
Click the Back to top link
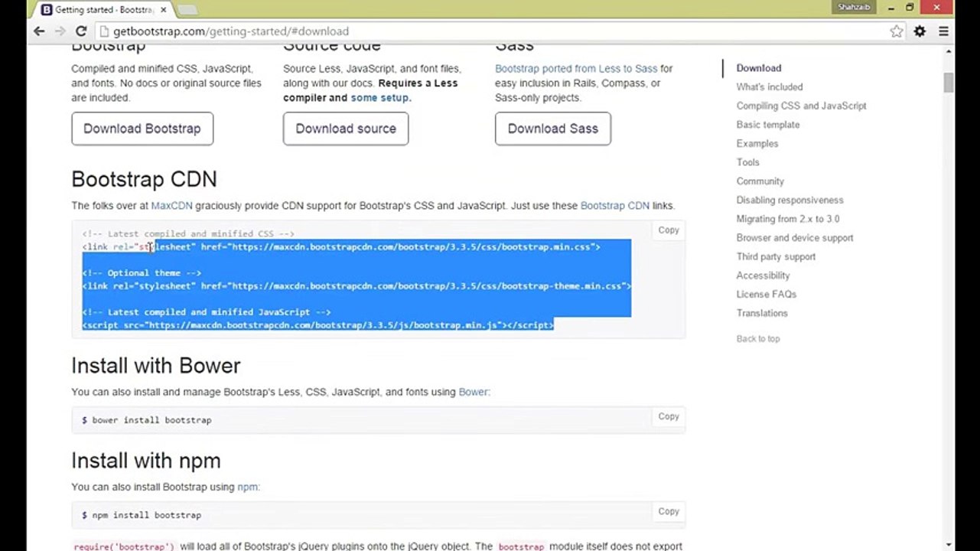tap(758, 339)
